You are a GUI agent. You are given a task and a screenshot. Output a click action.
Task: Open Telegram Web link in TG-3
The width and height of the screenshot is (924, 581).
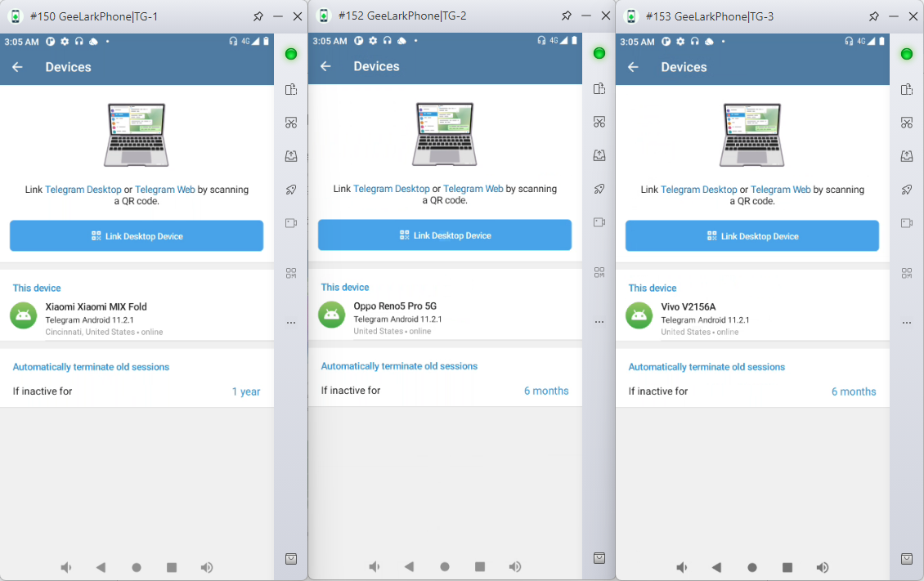781,190
